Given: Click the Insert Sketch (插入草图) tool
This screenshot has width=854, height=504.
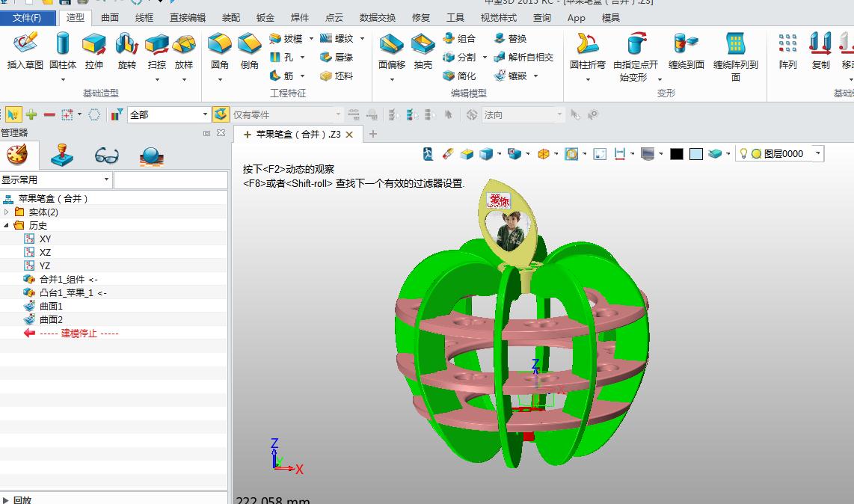Looking at the screenshot, I should 25,51.
